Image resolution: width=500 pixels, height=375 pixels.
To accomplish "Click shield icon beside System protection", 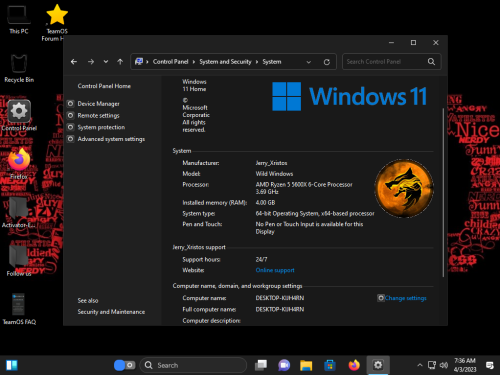I will 70,127.
